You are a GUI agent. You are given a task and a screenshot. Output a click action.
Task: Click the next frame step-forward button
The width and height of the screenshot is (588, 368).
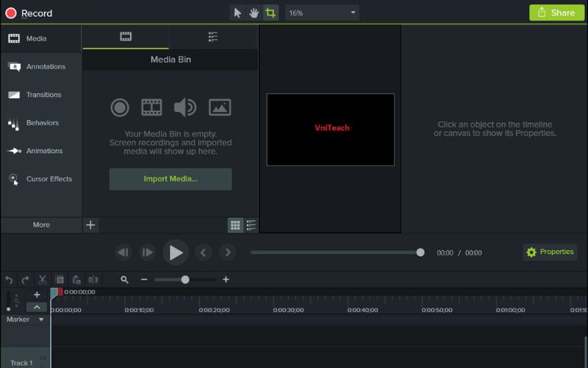click(x=148, y=252)
